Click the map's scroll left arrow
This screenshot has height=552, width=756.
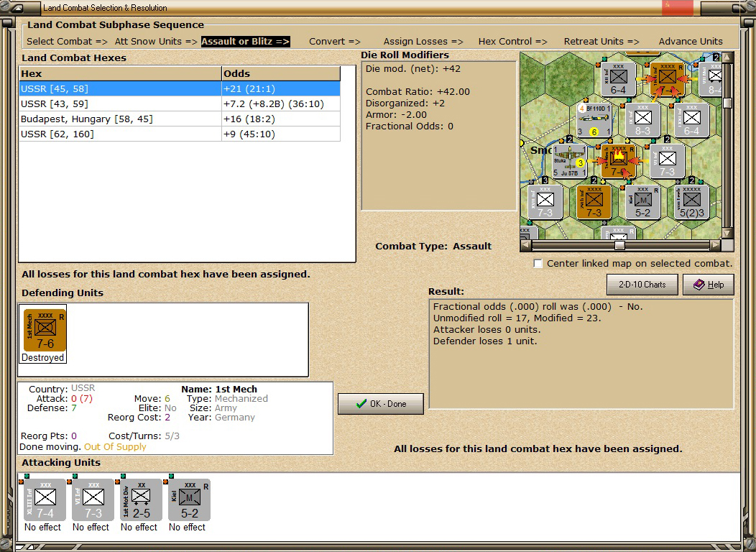tap(526, 245)
